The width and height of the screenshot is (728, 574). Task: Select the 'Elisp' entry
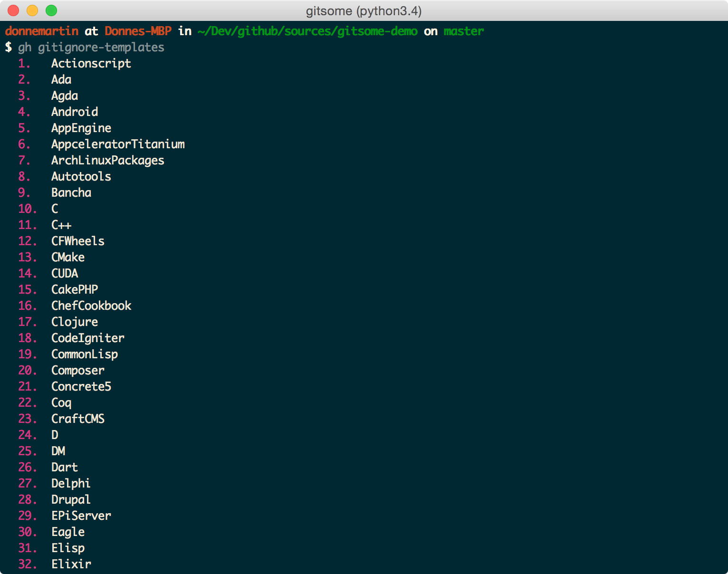(x=68, y=548)
